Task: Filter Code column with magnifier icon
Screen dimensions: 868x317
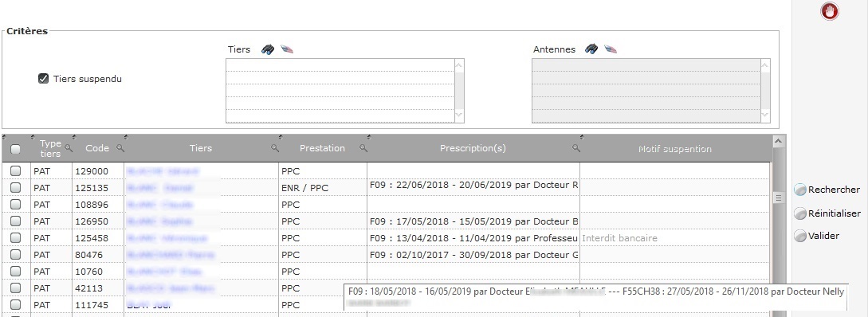Action: point(120,148)
